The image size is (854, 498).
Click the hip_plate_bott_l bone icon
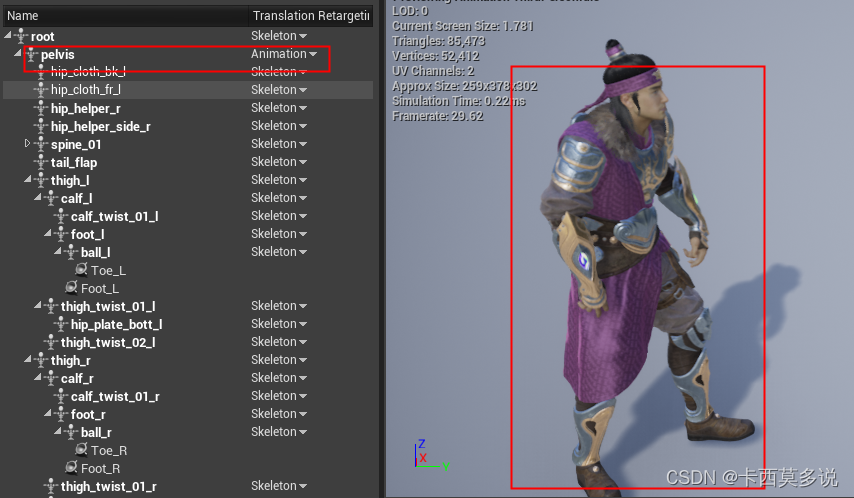(61, 324)
